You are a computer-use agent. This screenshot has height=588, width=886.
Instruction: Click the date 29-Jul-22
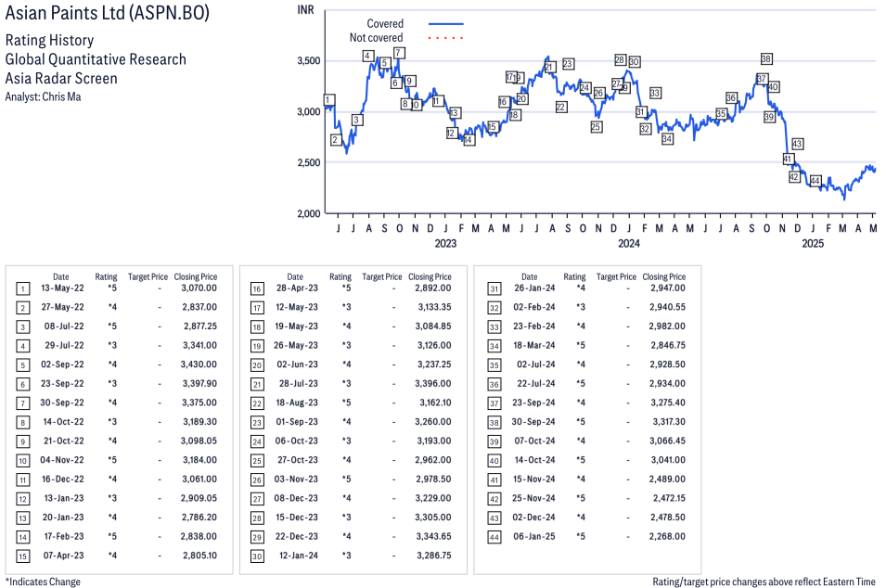pyautogui.click(x=64, y=345)
